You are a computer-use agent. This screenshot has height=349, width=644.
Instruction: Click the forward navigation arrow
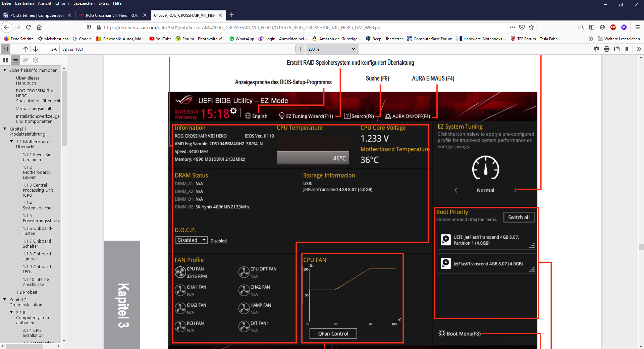[x=18, y=27]
